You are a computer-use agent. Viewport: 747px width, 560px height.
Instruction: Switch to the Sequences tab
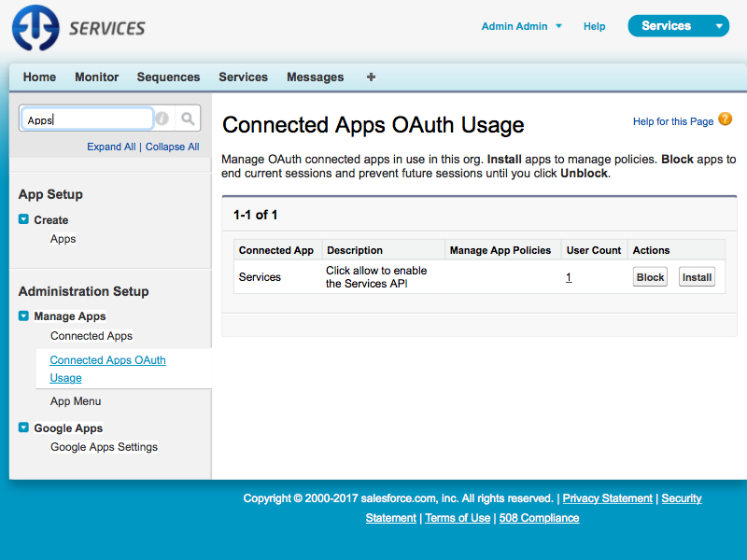[x=168, y=77]
